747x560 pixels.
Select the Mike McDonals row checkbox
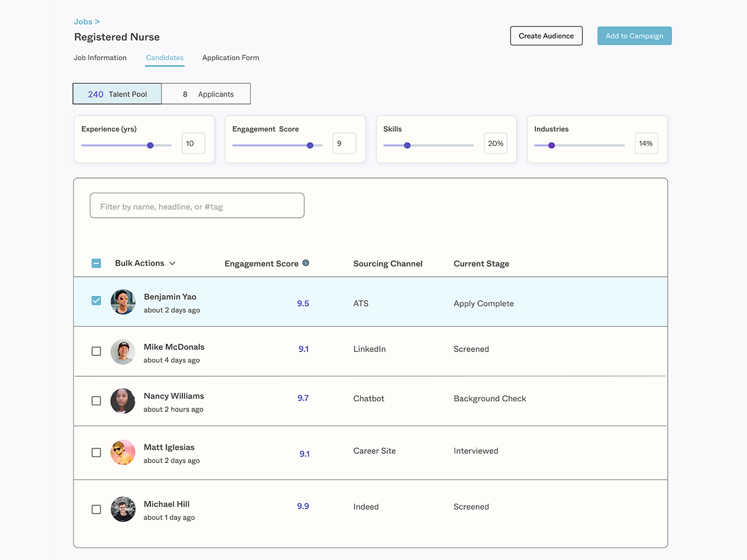click(97, 351)
